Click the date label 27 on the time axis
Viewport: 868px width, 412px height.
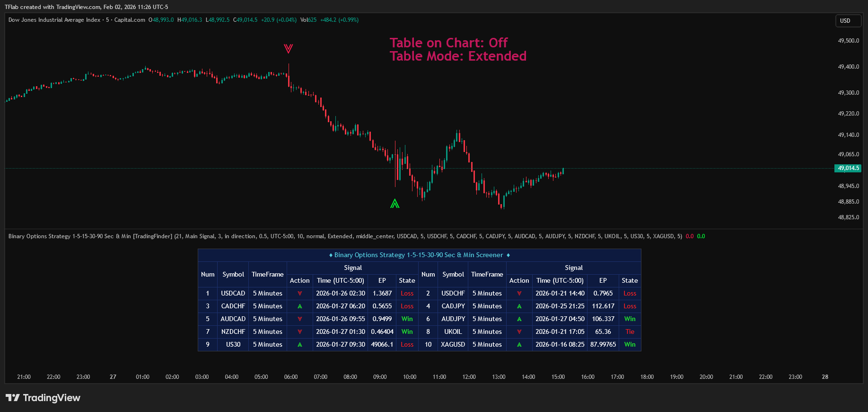click(113, 377)
